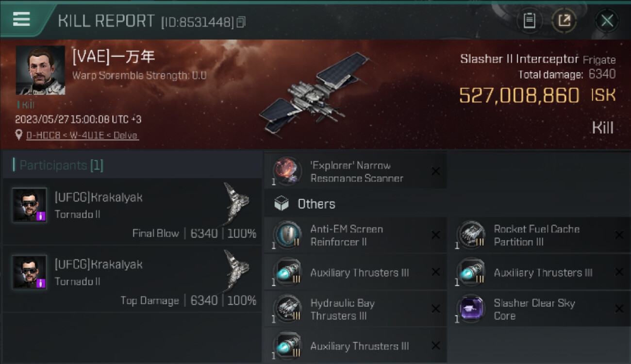Click the clipboard report icon
Viewport: 631px width, 364px height.
[529, 20]
